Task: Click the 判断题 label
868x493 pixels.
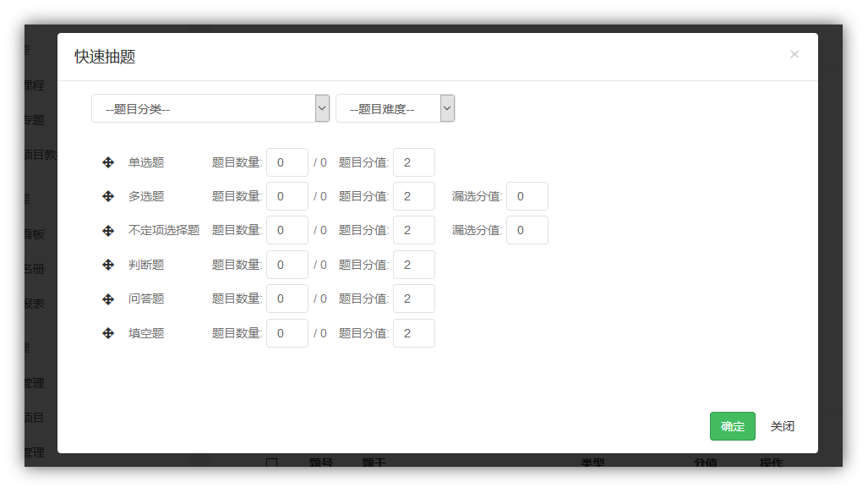Action: point(146,265)
